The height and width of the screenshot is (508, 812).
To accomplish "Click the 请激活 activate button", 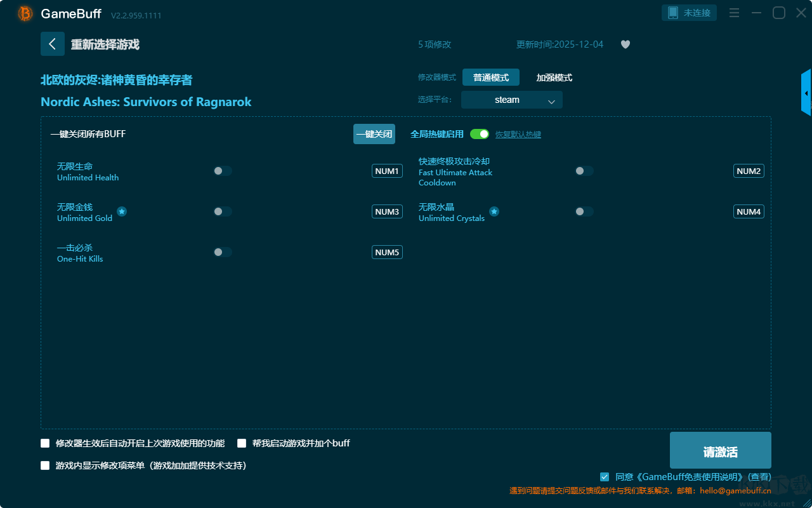I will [x=720, y=451].
